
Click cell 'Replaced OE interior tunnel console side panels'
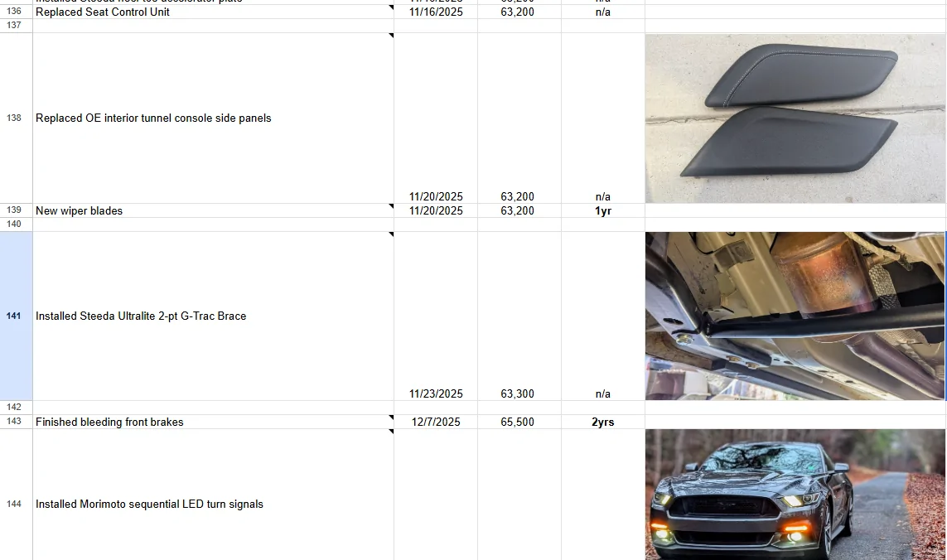213,118
